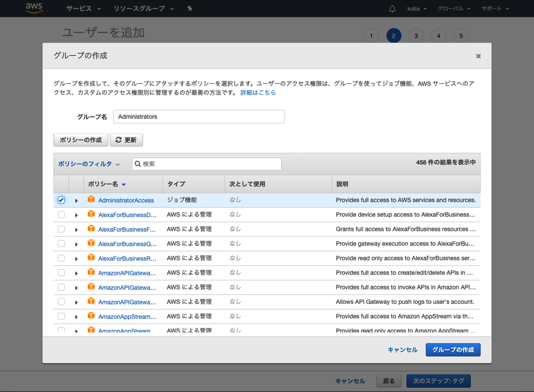Expand the AlexaForBusinessR... policy row
This screenshot has width=534, height=392.
point(76,258)
